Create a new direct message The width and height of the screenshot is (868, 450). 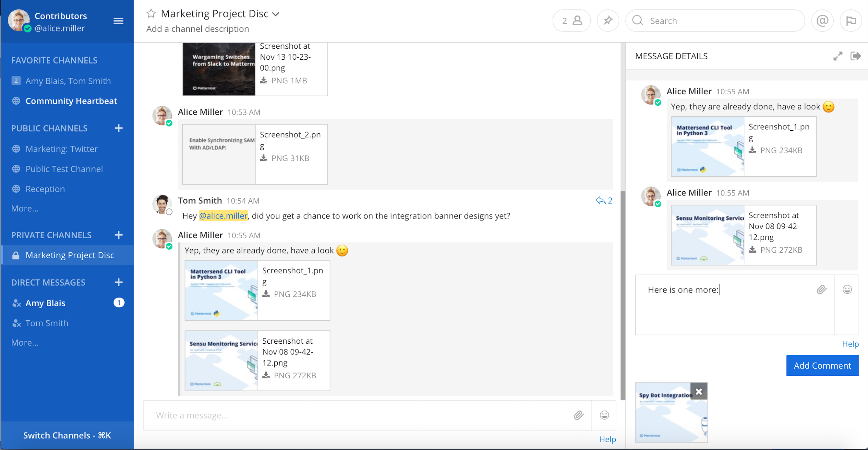118,282
